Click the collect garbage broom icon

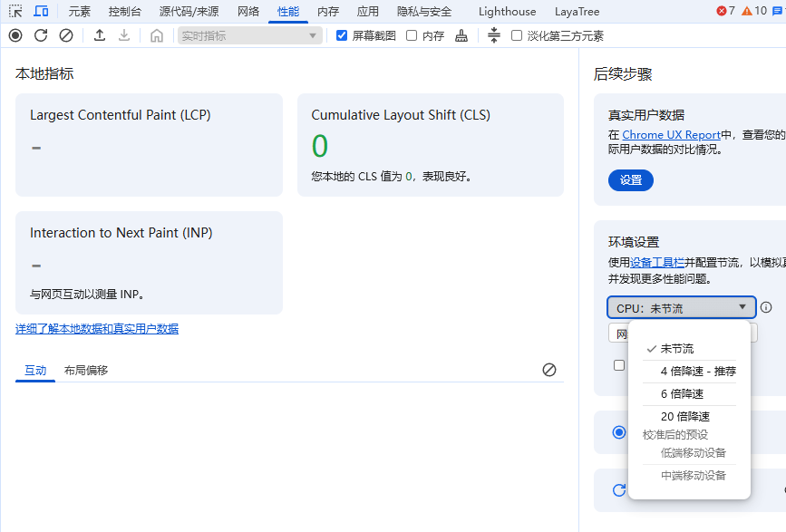(x=462, y=35)
